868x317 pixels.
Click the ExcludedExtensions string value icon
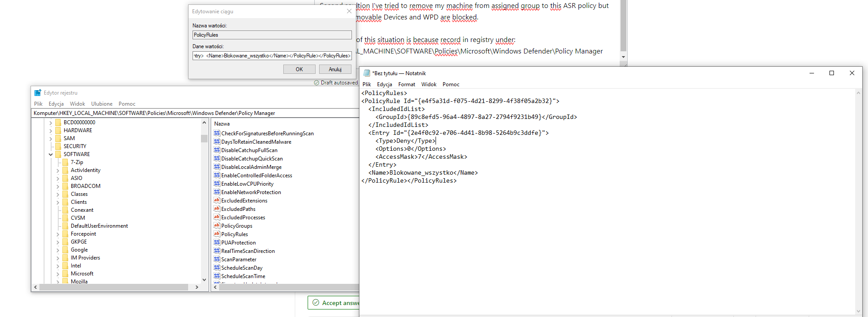(x=217, y=200)
